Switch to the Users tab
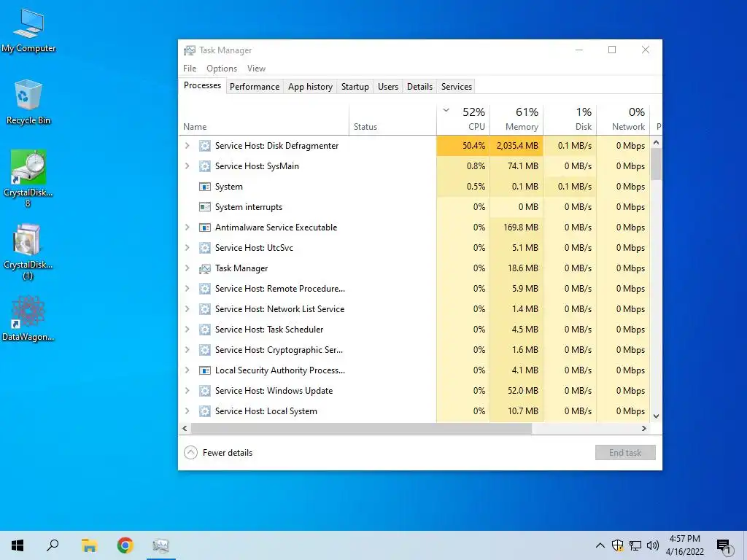747x560 pixels. click(x=388, y=87)
